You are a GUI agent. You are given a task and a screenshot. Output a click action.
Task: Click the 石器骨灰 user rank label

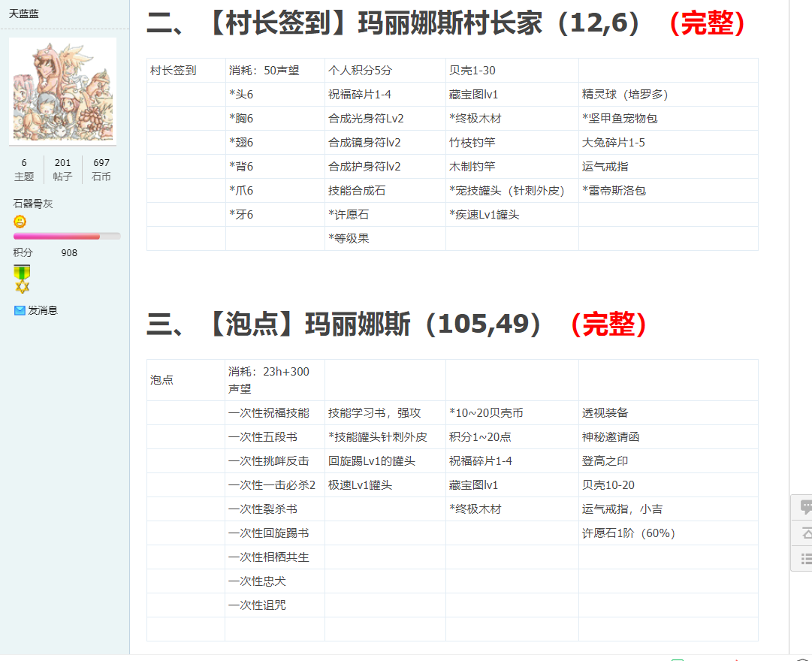click(x=33, y=204)
